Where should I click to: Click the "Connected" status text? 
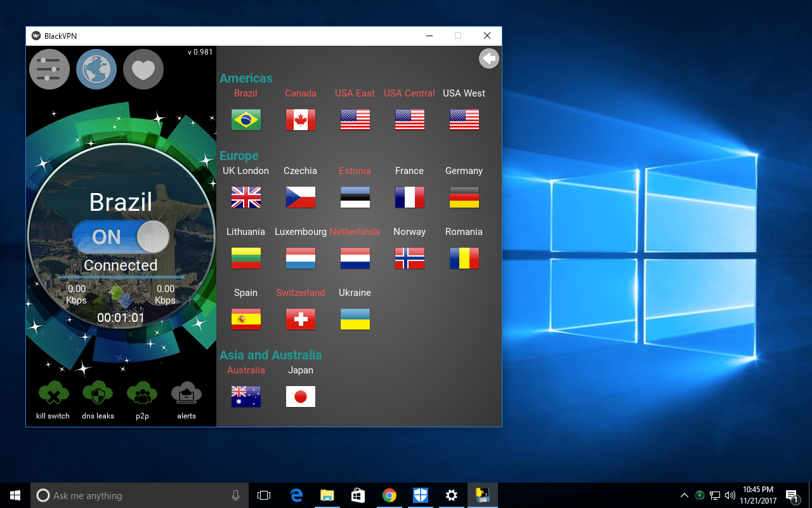tap(121, 265)
